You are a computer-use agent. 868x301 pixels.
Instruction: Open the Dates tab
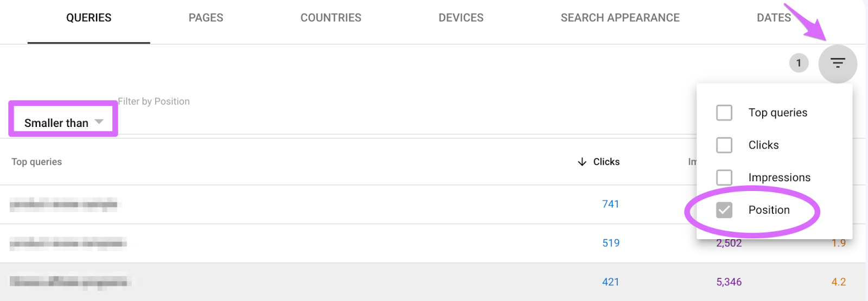[x=774, y=18]
